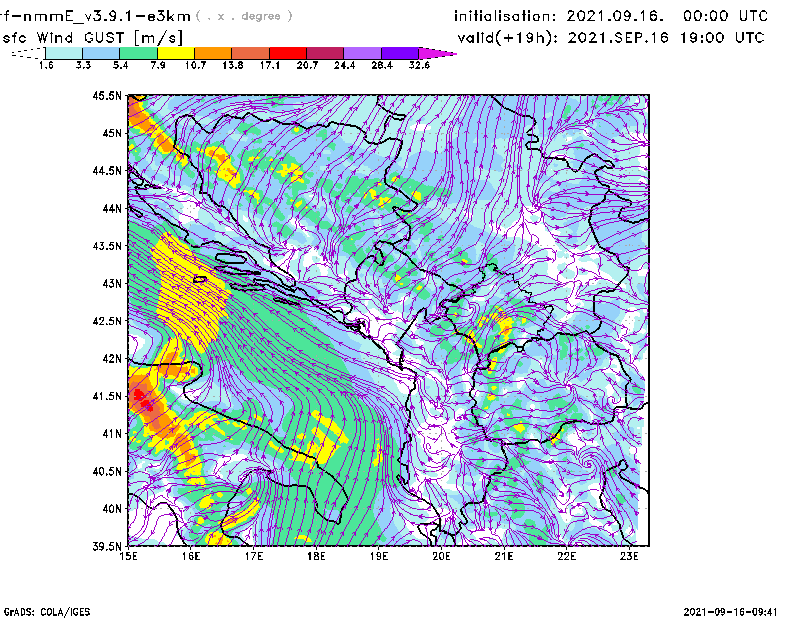Click the bright red legend swatch (17.1–20.7)
This screenshot has width=800, height=618.
288,53
